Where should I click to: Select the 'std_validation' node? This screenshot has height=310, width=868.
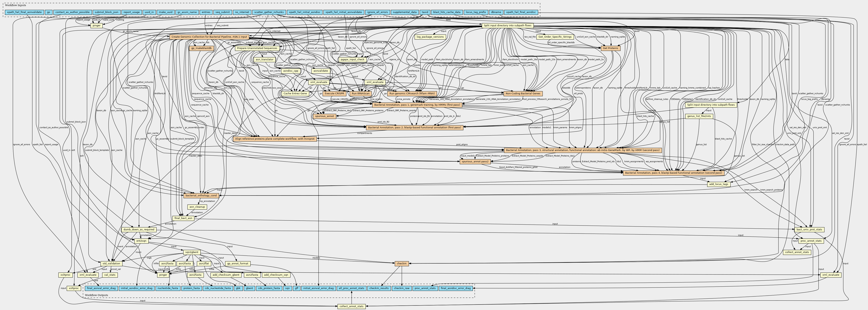111,264
